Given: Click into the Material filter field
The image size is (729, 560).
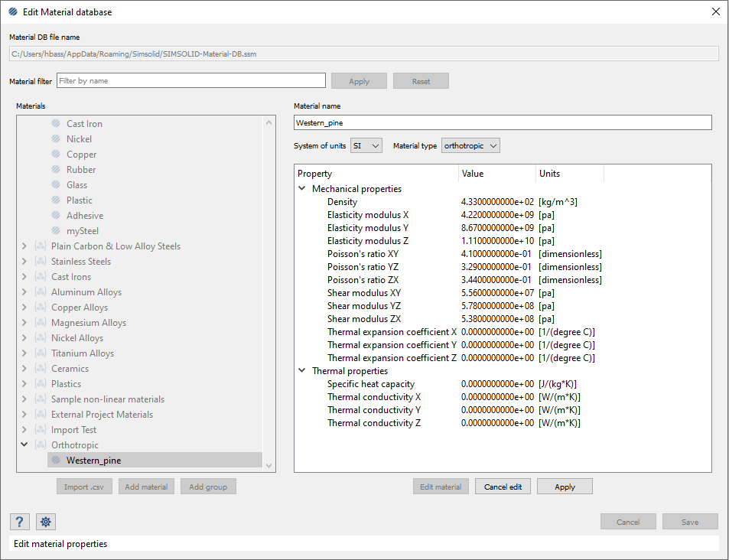Looking at the screenshot, I should point(191,80).
